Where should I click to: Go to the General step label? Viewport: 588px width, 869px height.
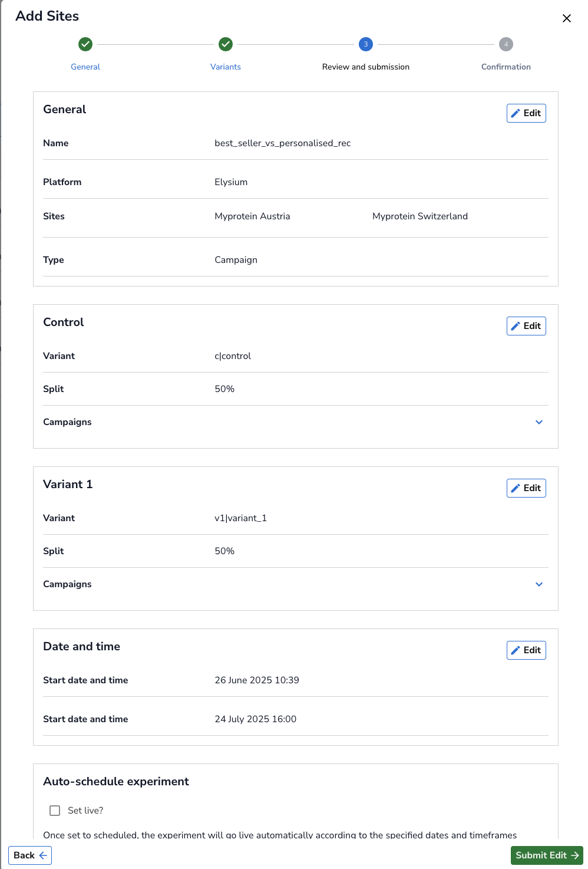(x=85, y=67)
